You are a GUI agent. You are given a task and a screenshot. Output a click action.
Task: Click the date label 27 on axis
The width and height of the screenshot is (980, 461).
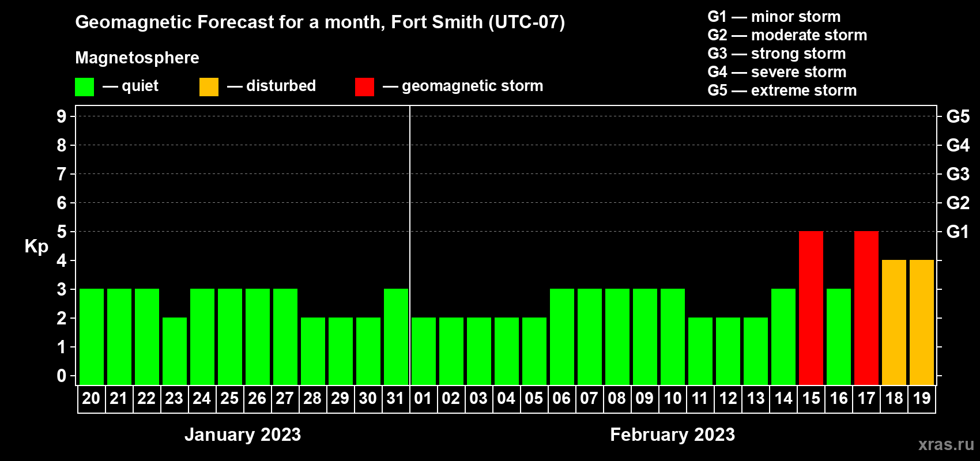tap(285, 399)
